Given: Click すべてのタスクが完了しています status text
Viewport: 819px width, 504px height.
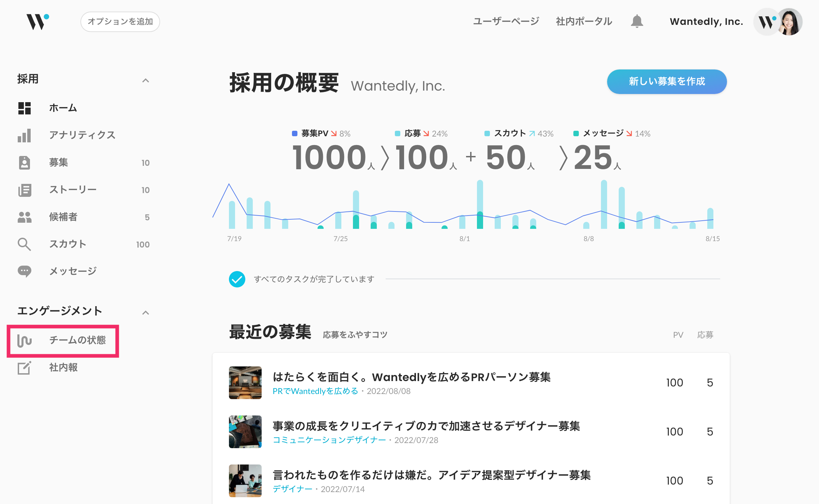Looking at the screenshot, I should 314,279.
